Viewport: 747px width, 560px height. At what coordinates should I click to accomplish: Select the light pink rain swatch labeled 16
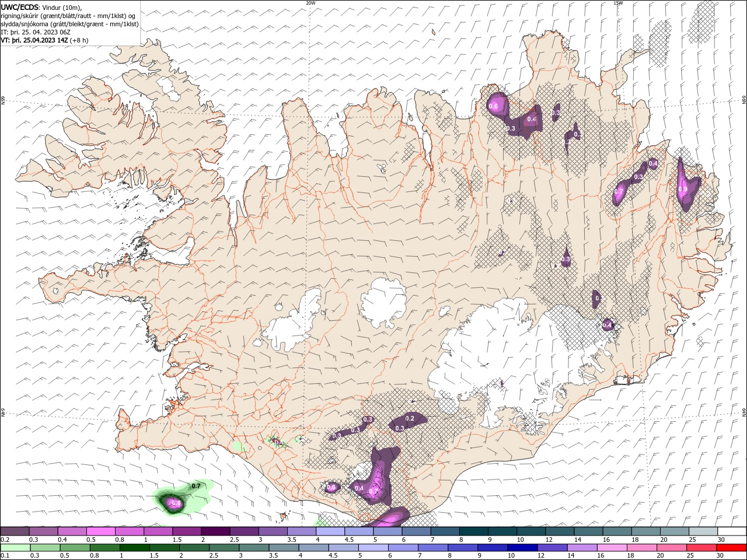click(x=612, y=548)
